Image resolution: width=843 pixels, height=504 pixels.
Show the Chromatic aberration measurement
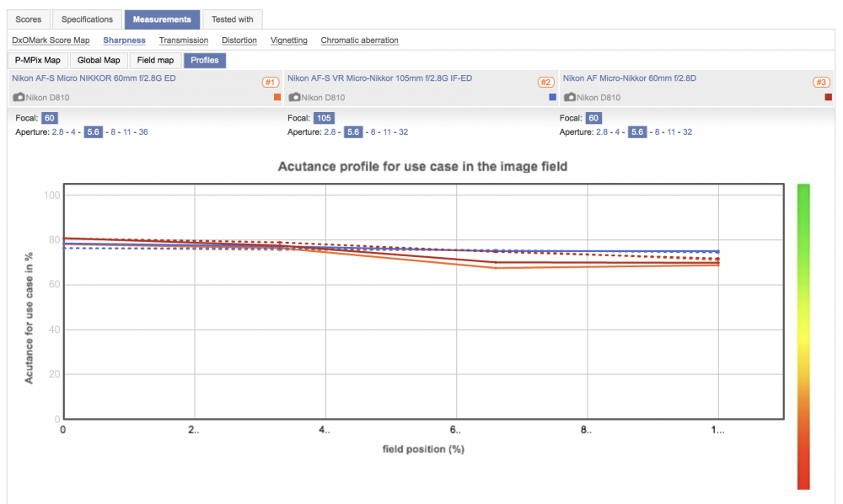(360, 40)
